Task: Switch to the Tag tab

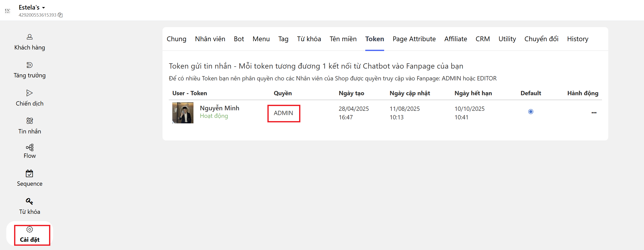Action: pos(283,39)
